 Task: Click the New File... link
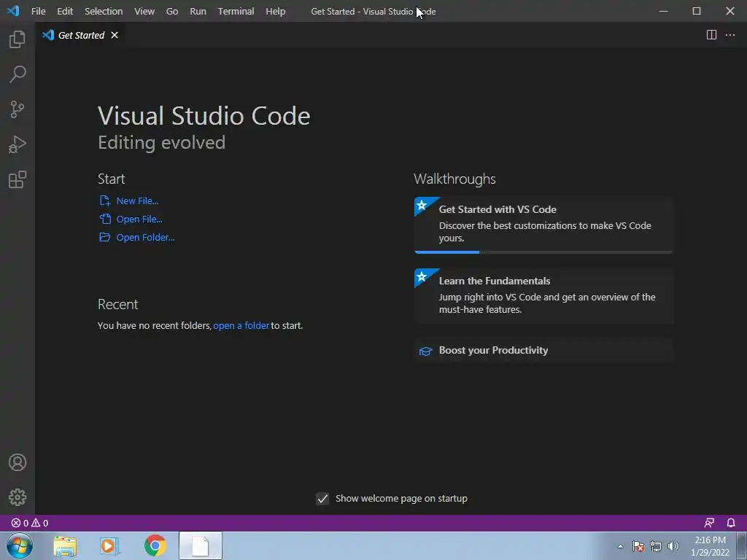point(137,201)
